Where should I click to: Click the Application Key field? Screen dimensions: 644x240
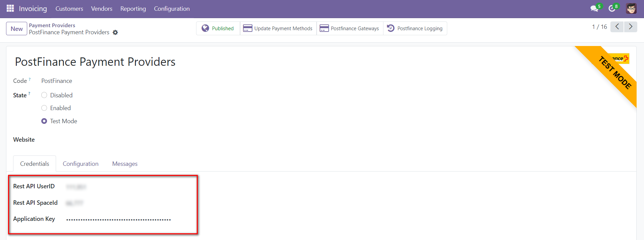[x=119, y=220]
